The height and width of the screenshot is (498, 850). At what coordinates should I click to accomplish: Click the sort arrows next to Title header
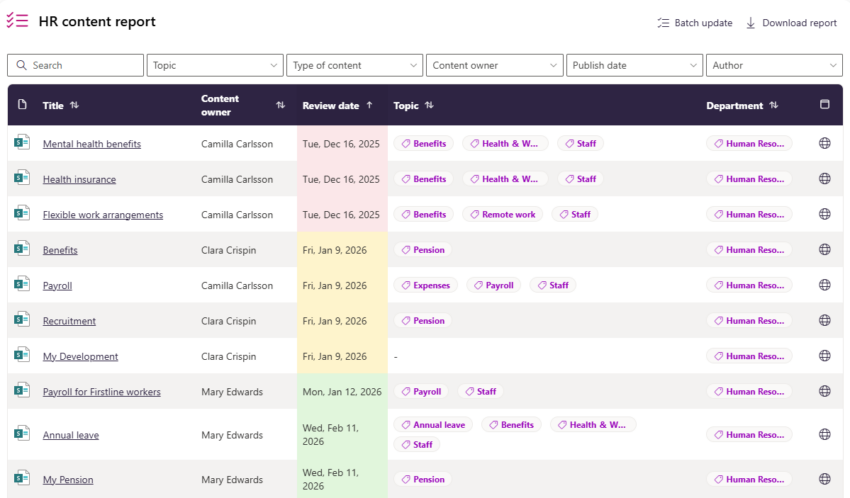[x=75, y=106]
